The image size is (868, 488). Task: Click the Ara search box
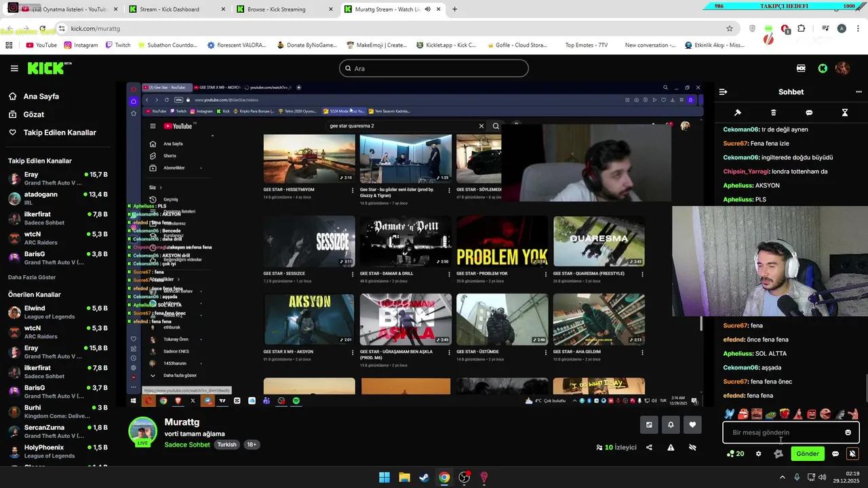[434, 68]
